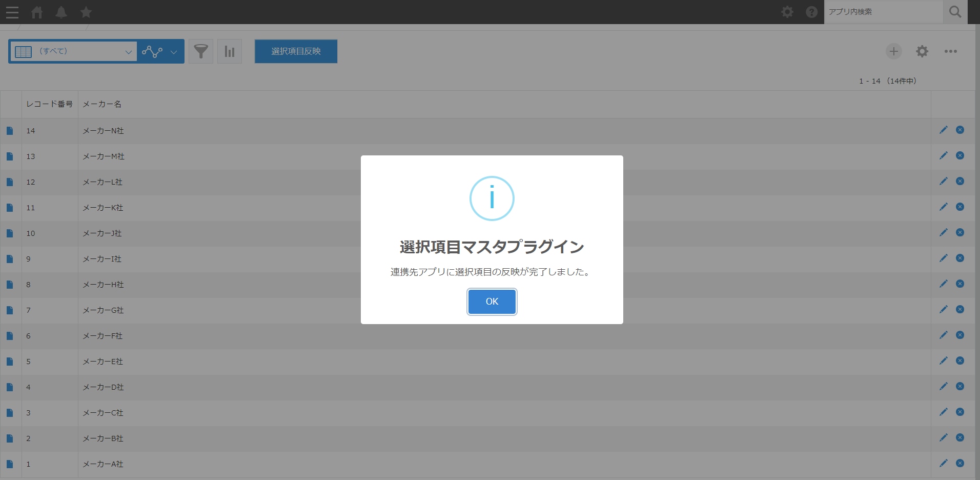
Task: Open the kintone hamburger menu
Action: (12, 12)
